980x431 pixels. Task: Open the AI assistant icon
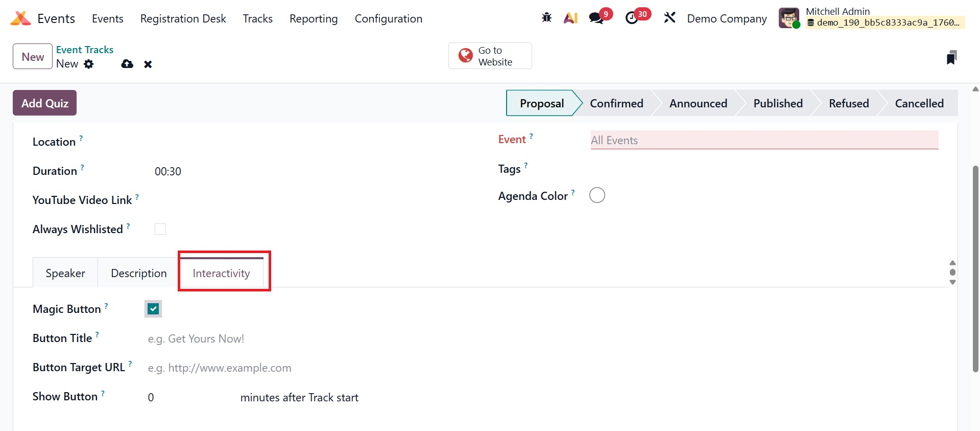click(x=570, y=18)
